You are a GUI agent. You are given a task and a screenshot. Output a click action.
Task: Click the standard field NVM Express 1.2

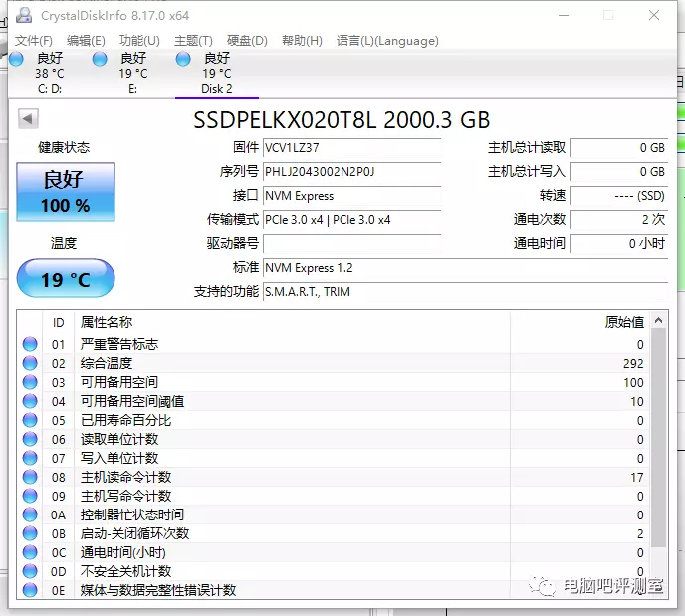point(465,267)
